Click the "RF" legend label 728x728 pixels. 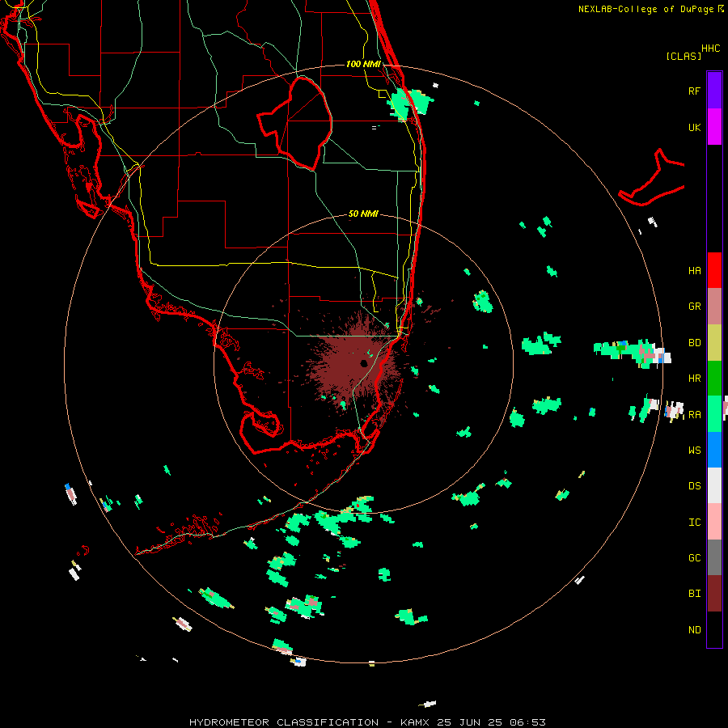click(x=694, y=91)
